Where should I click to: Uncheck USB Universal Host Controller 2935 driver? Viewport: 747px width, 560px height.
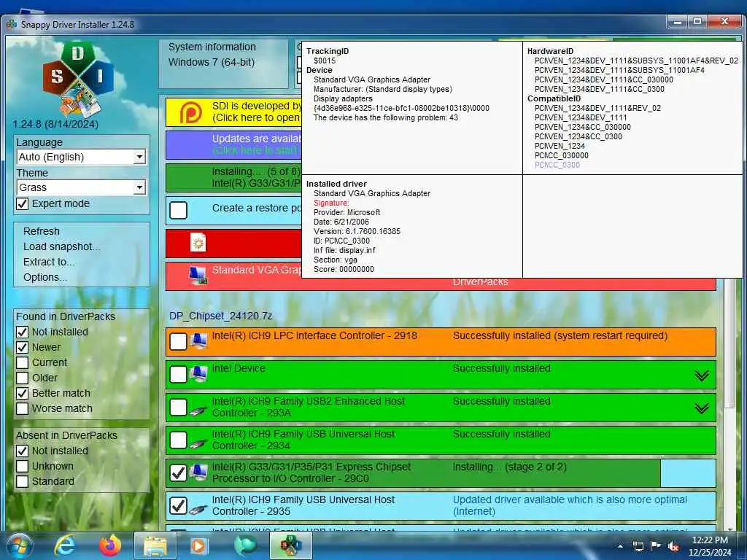pos(178,506)
